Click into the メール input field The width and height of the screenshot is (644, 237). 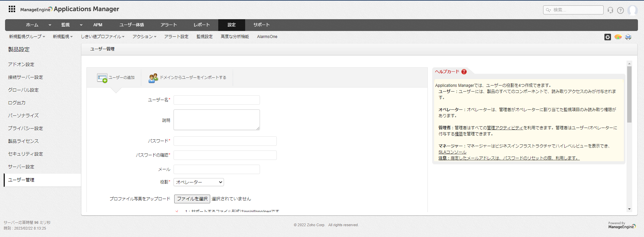coord(217,169)
